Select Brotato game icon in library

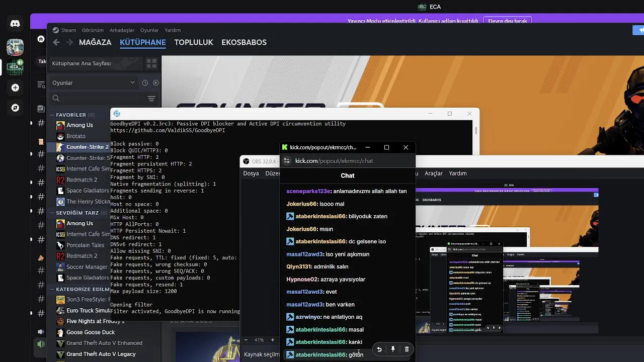60,136
